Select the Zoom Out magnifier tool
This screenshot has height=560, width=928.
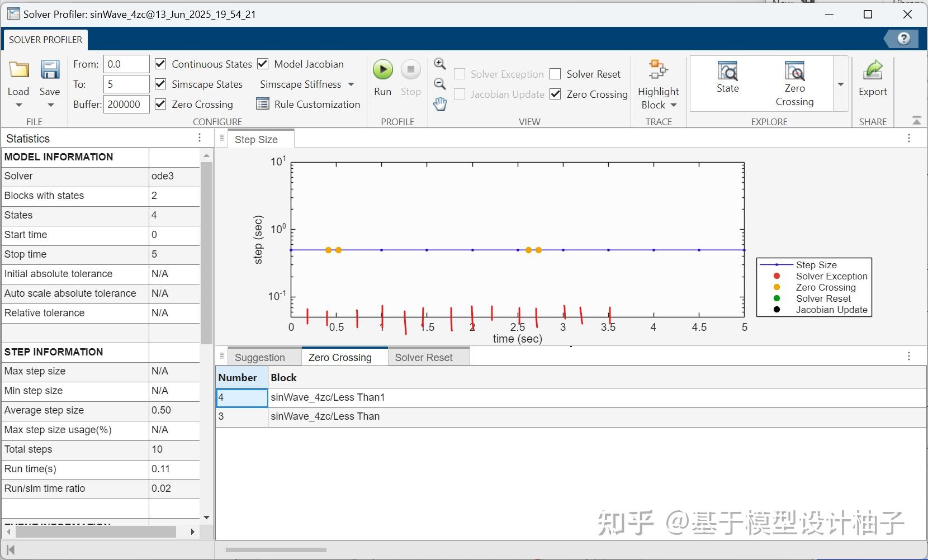(440, 84)
